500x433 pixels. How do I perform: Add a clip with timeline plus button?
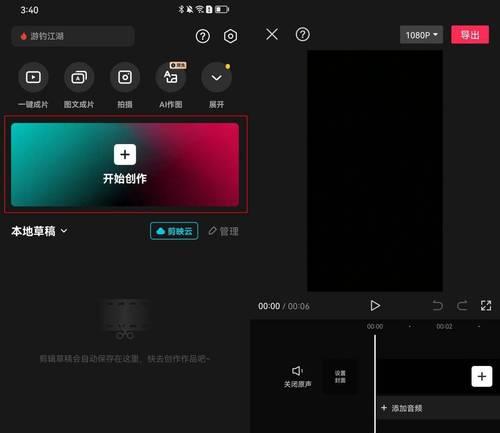[x=482, y=376]
